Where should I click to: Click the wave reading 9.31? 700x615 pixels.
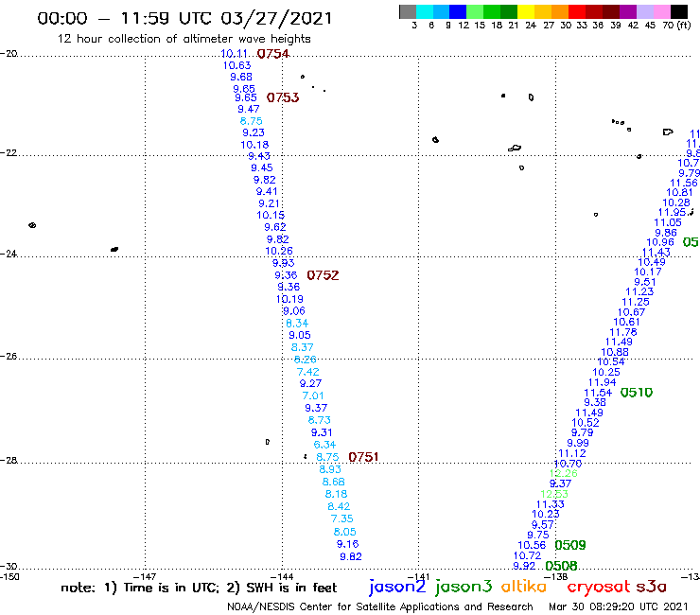(322, 432)
